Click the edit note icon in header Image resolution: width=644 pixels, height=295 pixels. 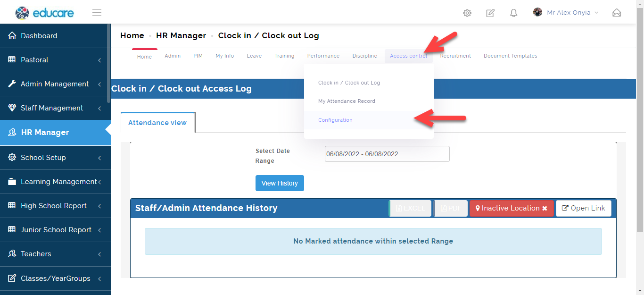(x=490, y=13)
